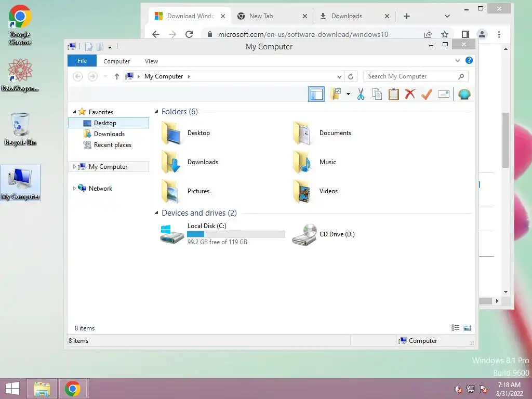Collapse the Favorites tree group
The image size is (532, 399).
click(74, 112)
